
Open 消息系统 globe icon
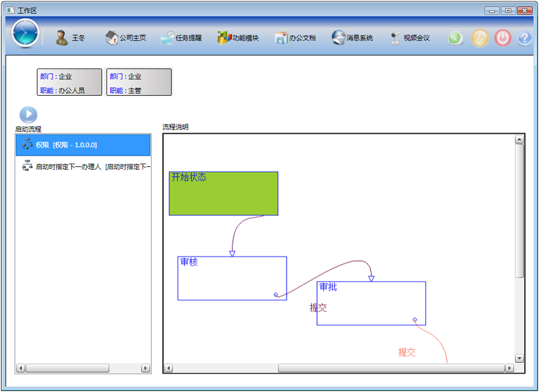[x=338, y=37]
